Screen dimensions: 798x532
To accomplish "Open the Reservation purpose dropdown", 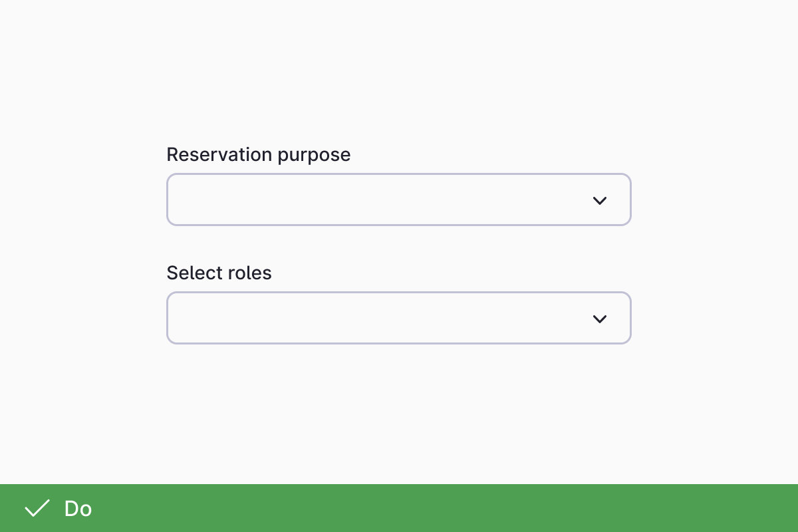I will (x=398, y=200).
